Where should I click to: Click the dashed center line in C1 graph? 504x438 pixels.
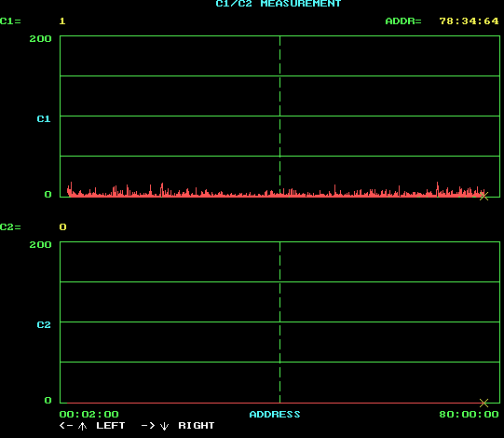[280, 116]
